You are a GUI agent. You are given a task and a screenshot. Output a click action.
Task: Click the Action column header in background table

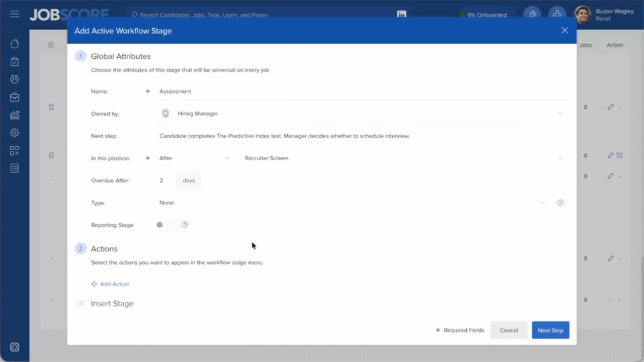pyautogui.click(x=615, y=45)
